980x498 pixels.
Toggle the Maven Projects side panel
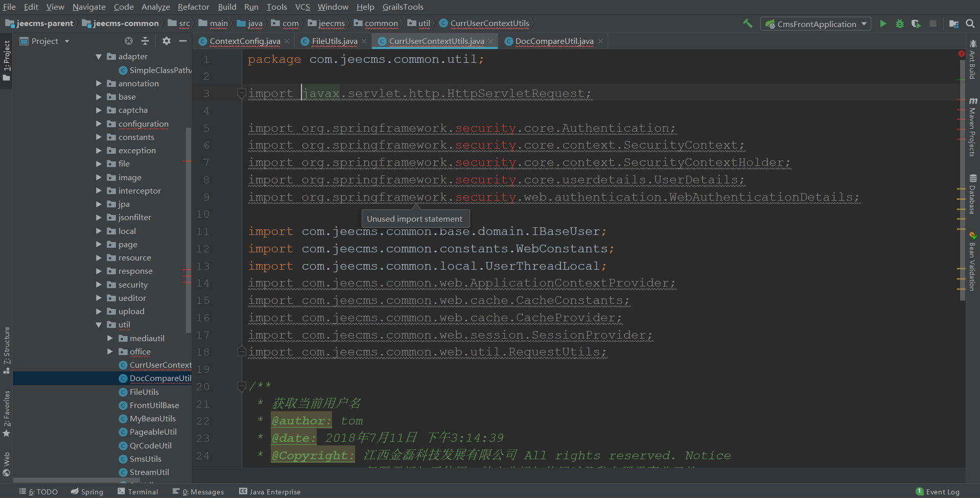(972, 128)
